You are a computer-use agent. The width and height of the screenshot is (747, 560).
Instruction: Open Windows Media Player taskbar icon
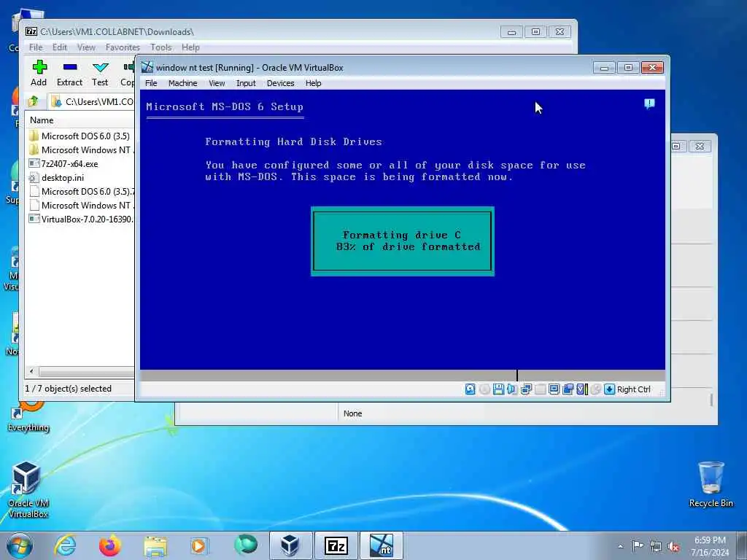click(x=199, y=545)
